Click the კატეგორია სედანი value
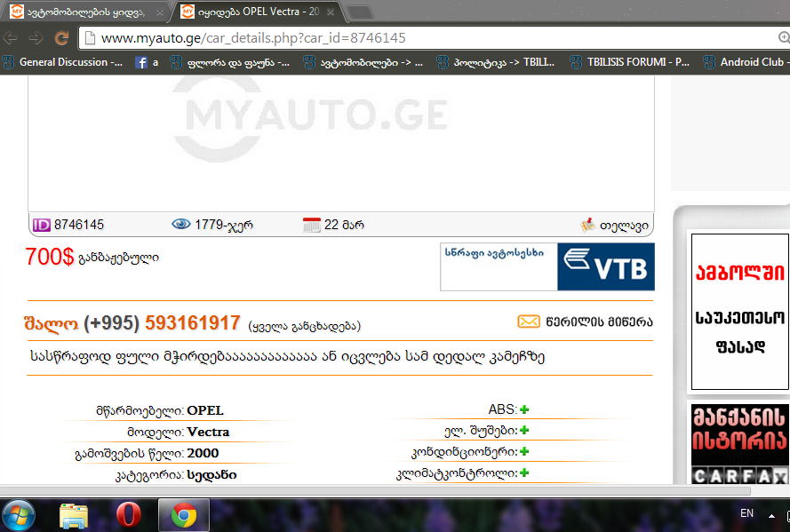This screenshot has width=790, height=532. coord(211,474)
